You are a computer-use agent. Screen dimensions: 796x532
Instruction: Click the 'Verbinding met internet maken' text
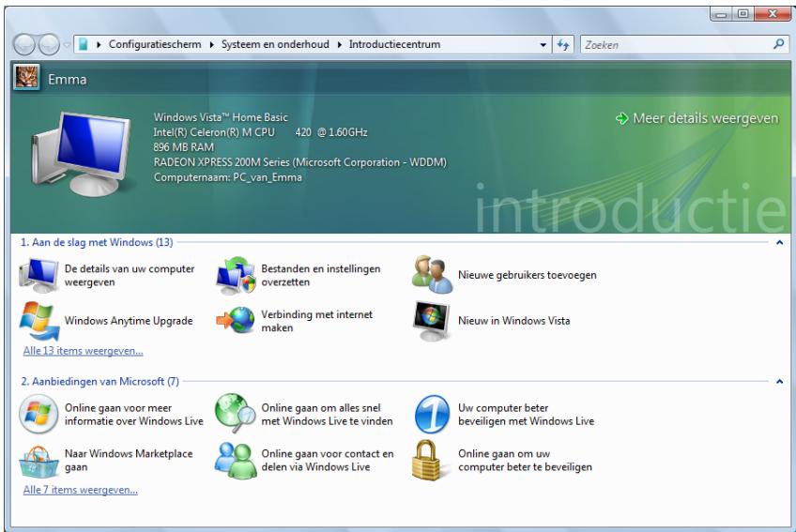click(x=316, y=321)
